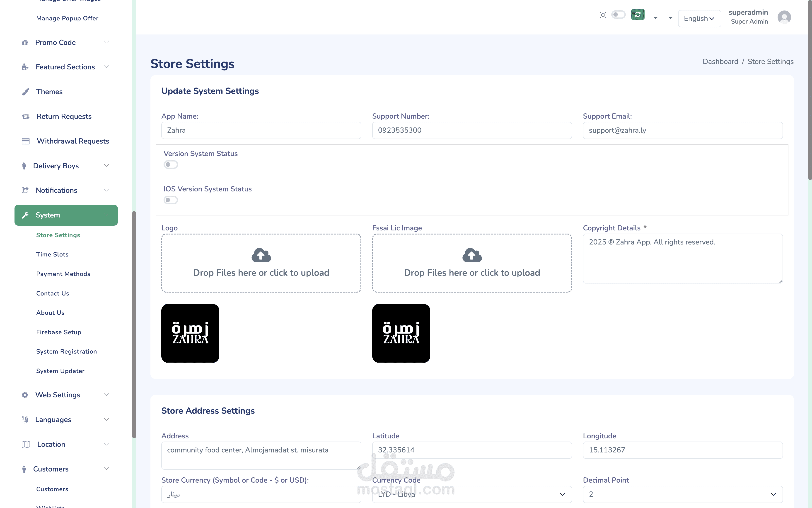812x508 pixels.
Task: Open Withdrawal Requests sidebar link
Action: [73, 141]
